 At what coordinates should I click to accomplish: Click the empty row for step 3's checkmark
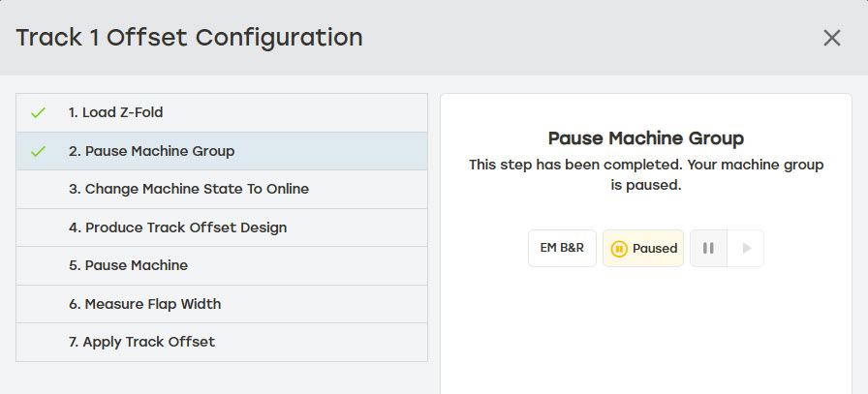pyautogui.click(x=39, y=189)
